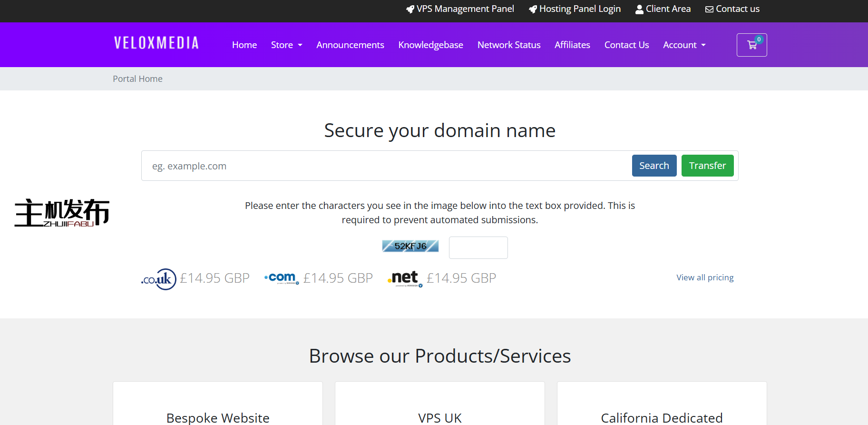Image resolution: width=868 pixels, height=425 pixels.
Task: Go to Client Area
Action: pos(663,9)
